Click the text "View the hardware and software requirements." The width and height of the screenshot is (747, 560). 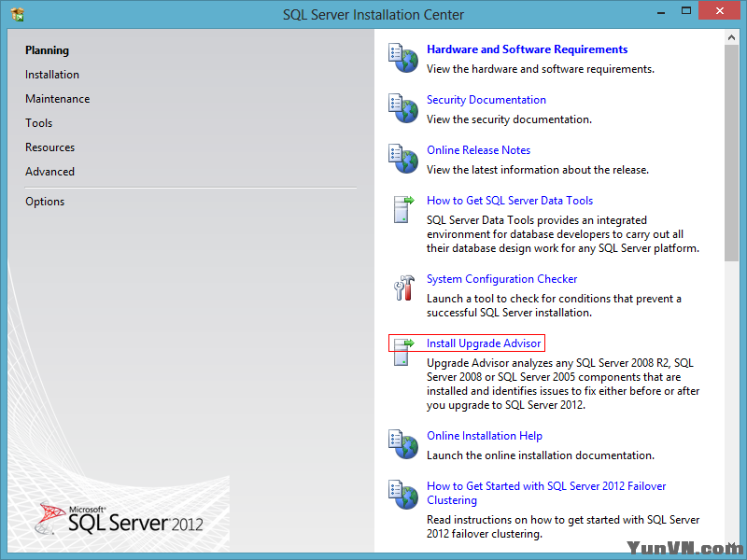pos(541,69)
